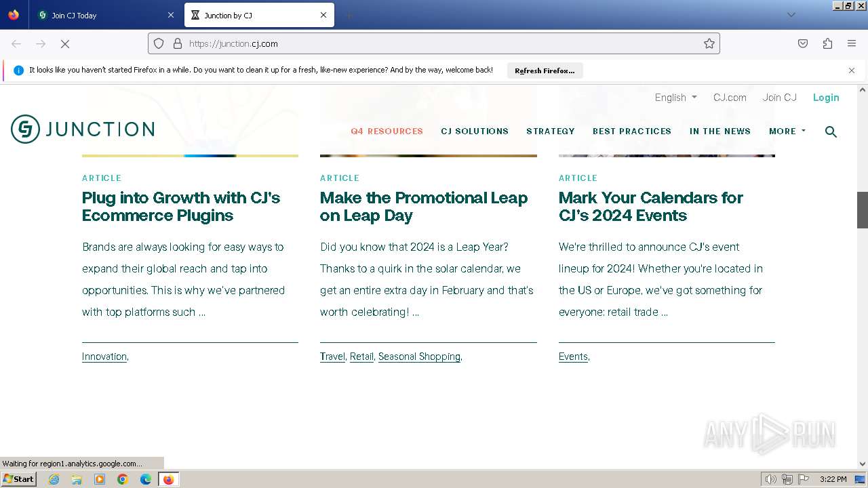Screen dimensions: 868x488
Task: Click the network tray icon
Action: coord(787,479)
